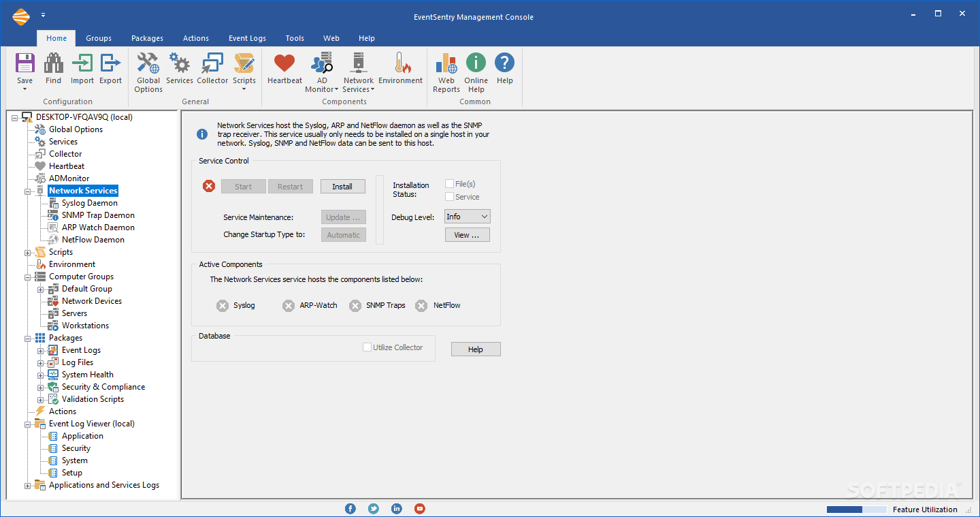Open Heartbeat component icon
980x517 pixels.
pos(284,63)
